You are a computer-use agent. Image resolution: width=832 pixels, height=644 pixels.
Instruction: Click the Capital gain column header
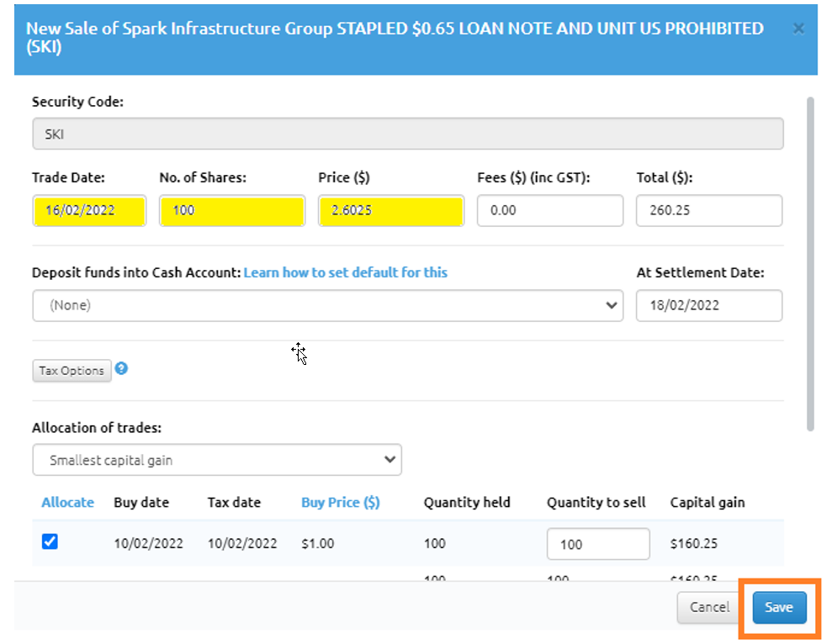pos(707,503)
